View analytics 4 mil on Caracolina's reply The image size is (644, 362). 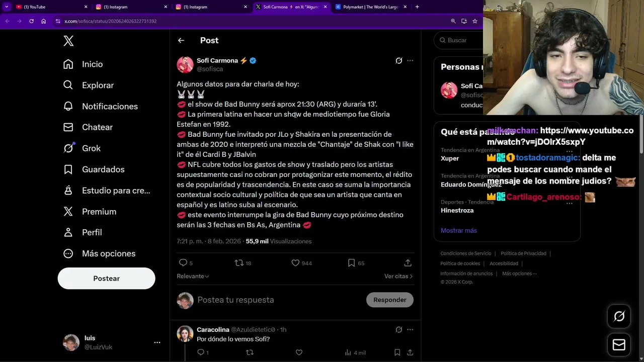tap(355, 352)
